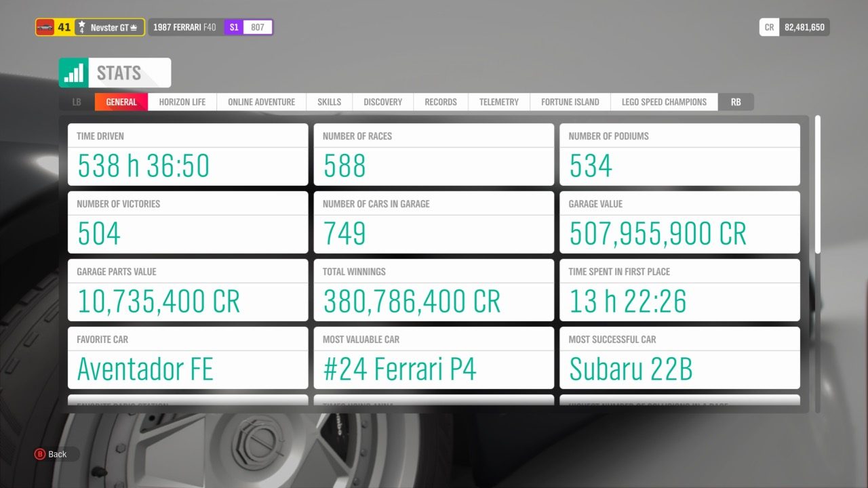Open the Online Adventure tab
The width and height of the screenshot is (868, 488).
261,102
